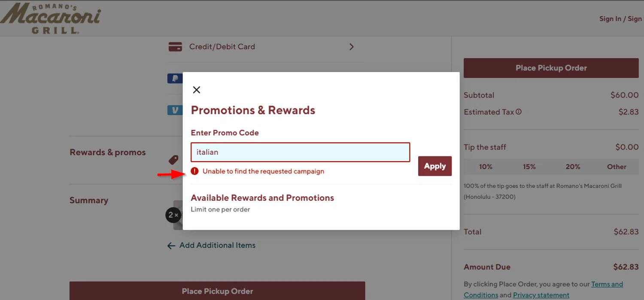
Task: Select the 15% tip option
Action: 529,167
